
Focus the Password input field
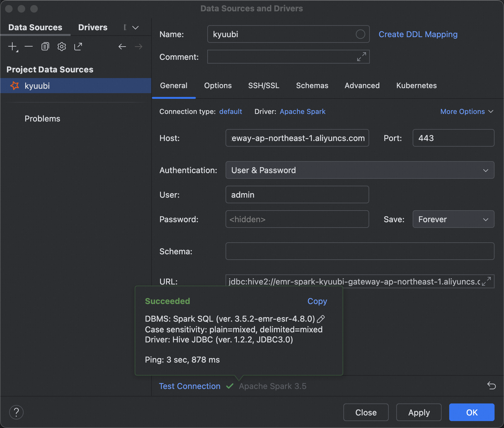tap(297, 219)
